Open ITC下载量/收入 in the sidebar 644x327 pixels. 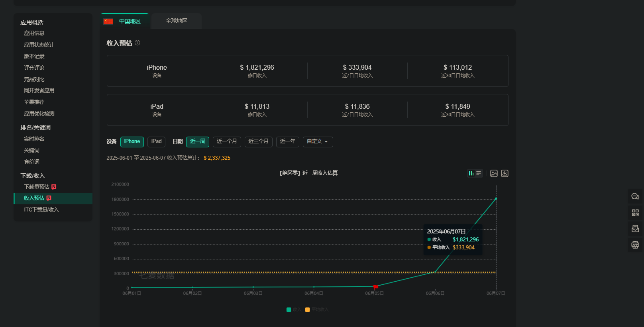tap(41, 210)
